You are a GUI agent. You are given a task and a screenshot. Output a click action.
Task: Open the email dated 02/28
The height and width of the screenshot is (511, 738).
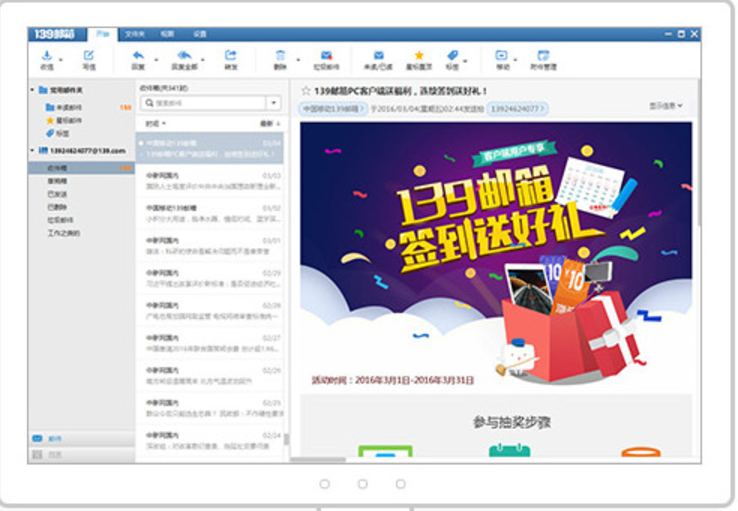point(210,311)
